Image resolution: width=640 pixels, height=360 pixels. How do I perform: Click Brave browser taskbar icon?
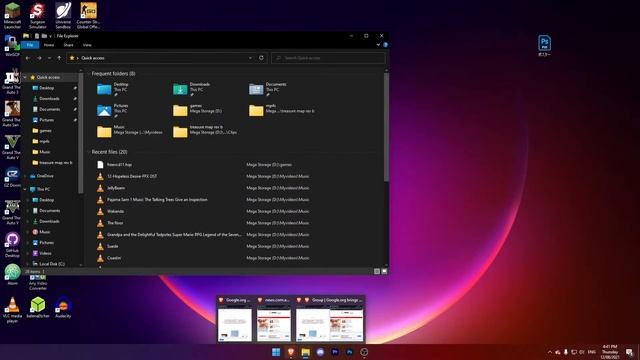click(291, 352)
